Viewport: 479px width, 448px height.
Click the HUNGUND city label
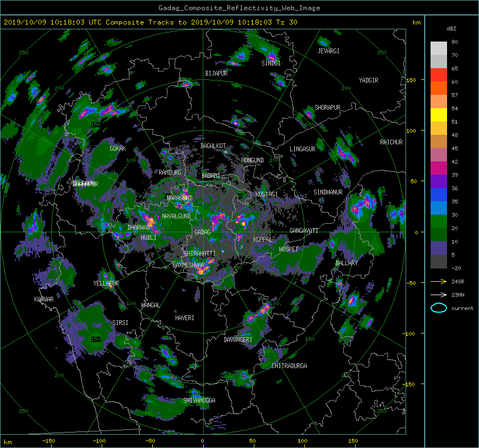click(252, 160)
